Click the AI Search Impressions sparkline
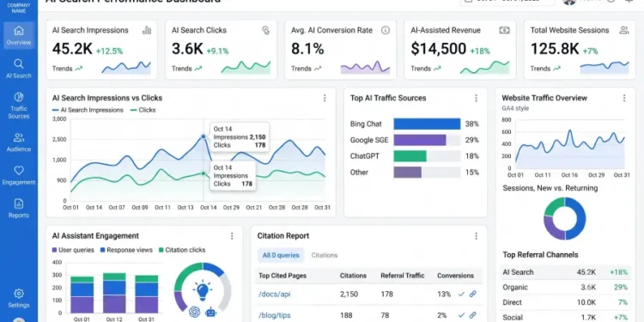Image resolution: width=644 pixels, height=322 pixels. coord(126,67)
